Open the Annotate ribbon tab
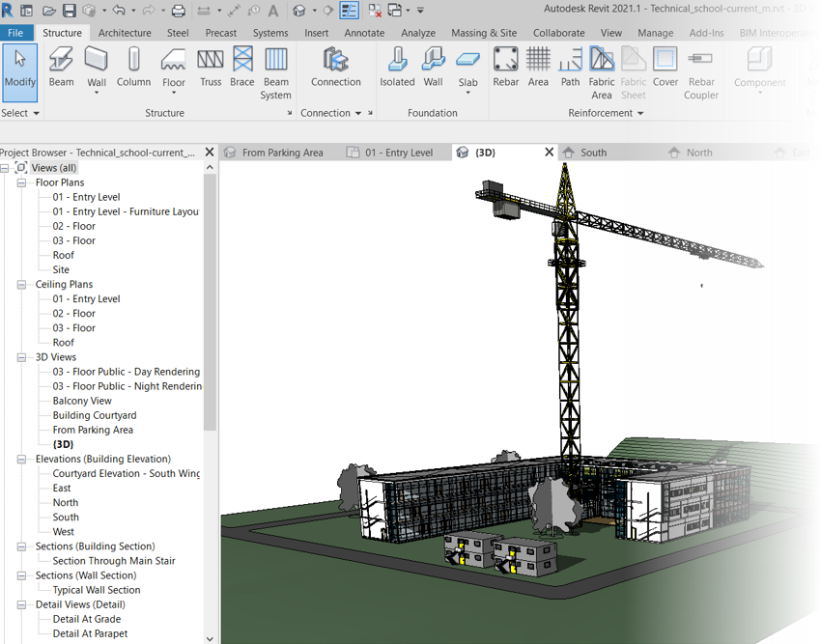Viewport: 821px width, 644px height. [x=364, y=33]
